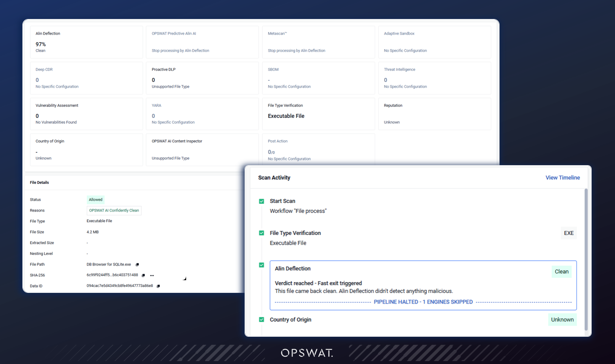This screenshot has height=364, width=615.
Task: Open the YARA card
Action: 202,114
